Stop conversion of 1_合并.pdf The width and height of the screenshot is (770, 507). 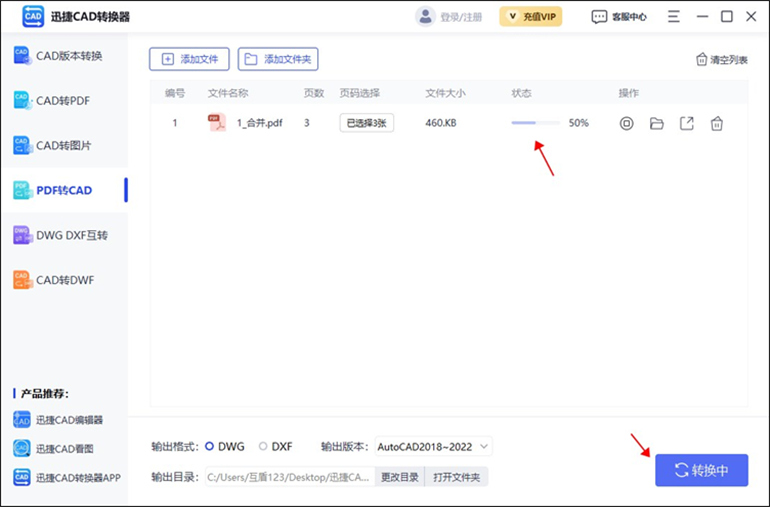(x=626, y=123)
